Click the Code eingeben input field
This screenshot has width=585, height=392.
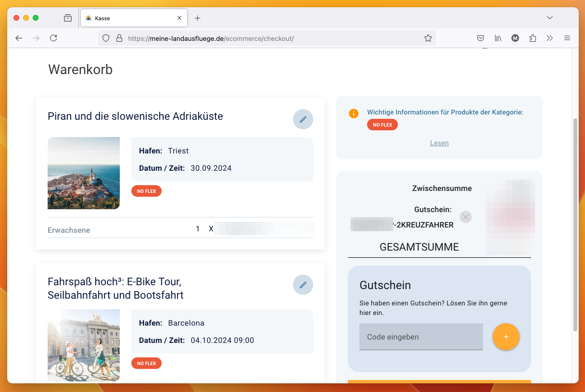421,337
